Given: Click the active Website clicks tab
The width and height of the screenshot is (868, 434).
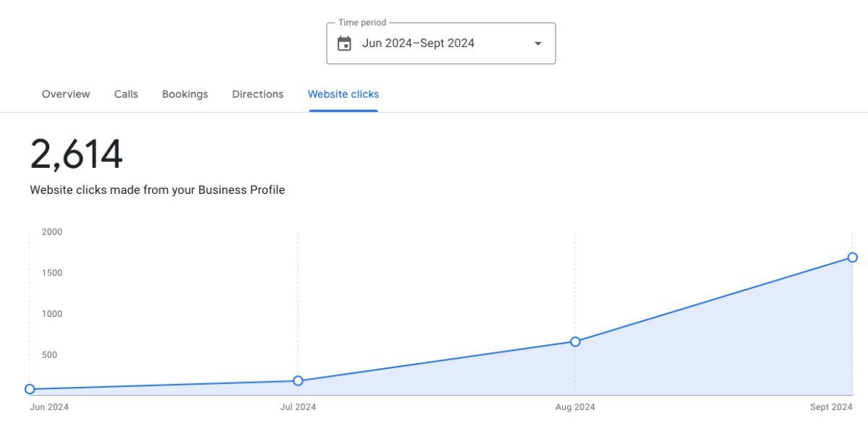Looking at the screenshot, I should point(343,94).
